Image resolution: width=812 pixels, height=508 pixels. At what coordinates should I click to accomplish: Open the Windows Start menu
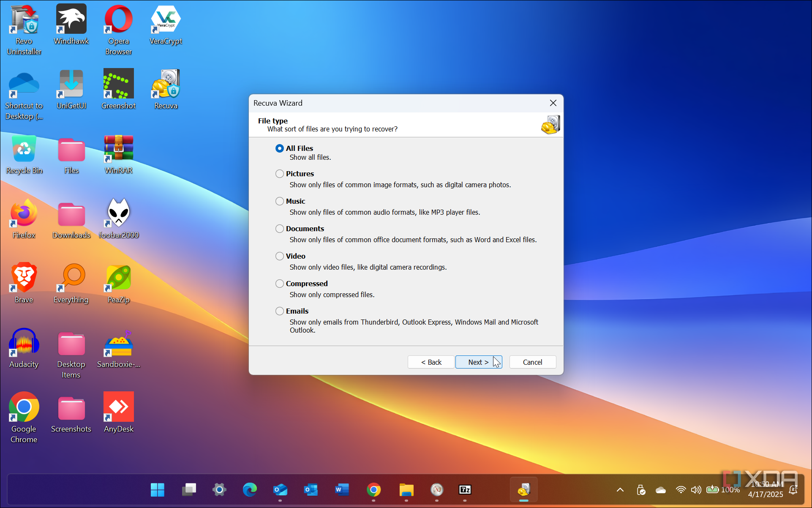point(158,490)
